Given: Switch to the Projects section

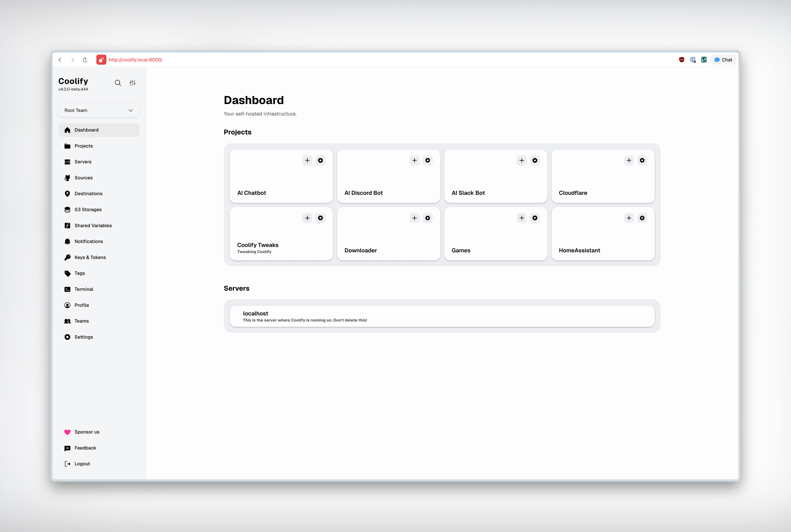Looking at the screenshot, I should pos(83,146).
